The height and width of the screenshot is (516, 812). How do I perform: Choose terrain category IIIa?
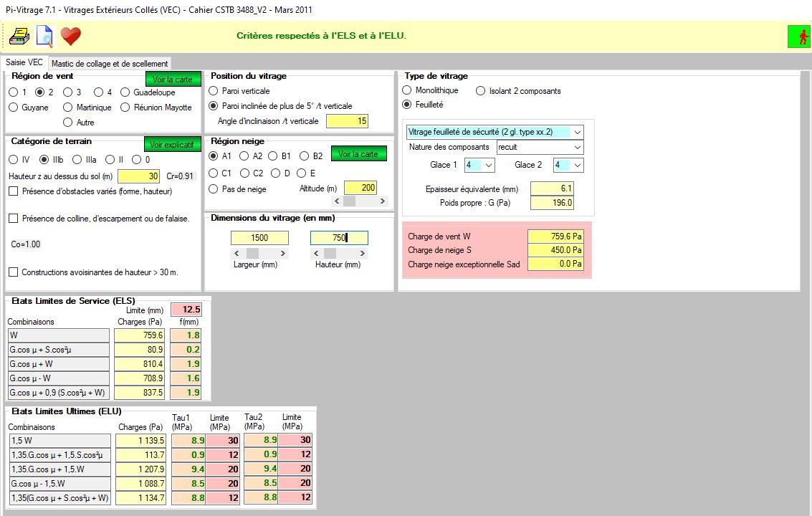point(78,159)
